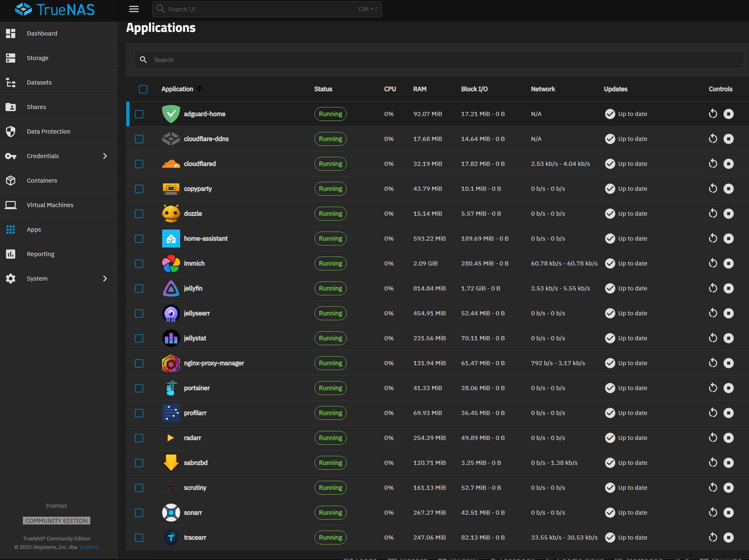Restart the tracearr app
The height and width of the screenshot is (560, 749).
[x=713, y=538]
